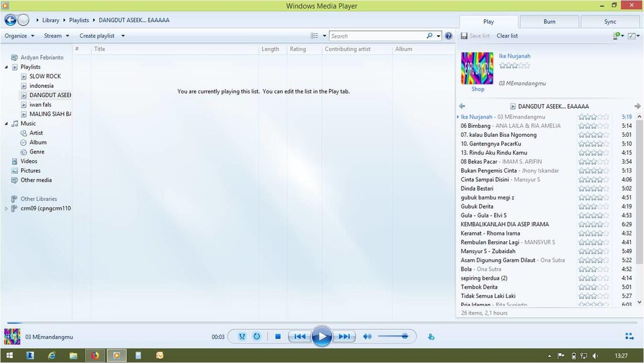Screen dimensions: 644x363
Task: Adjust the volume slider
Action: pyautogui.click(x=393, y=336)
